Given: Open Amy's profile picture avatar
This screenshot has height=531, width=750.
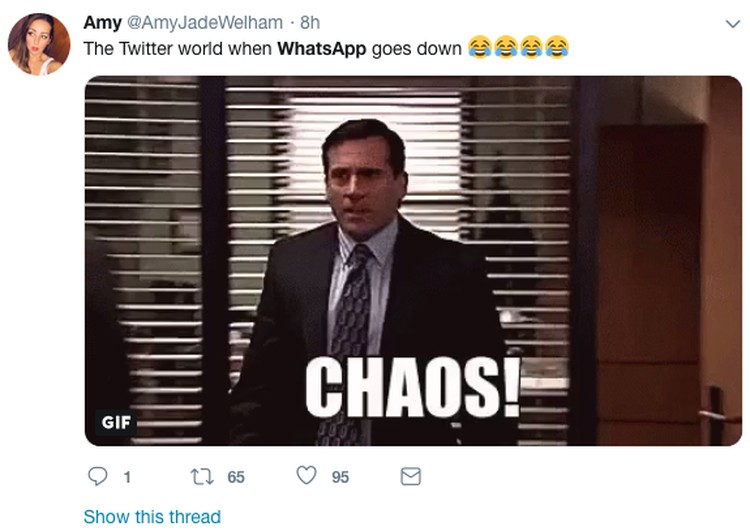Looking at the screenshot, I should coord(39,44).
